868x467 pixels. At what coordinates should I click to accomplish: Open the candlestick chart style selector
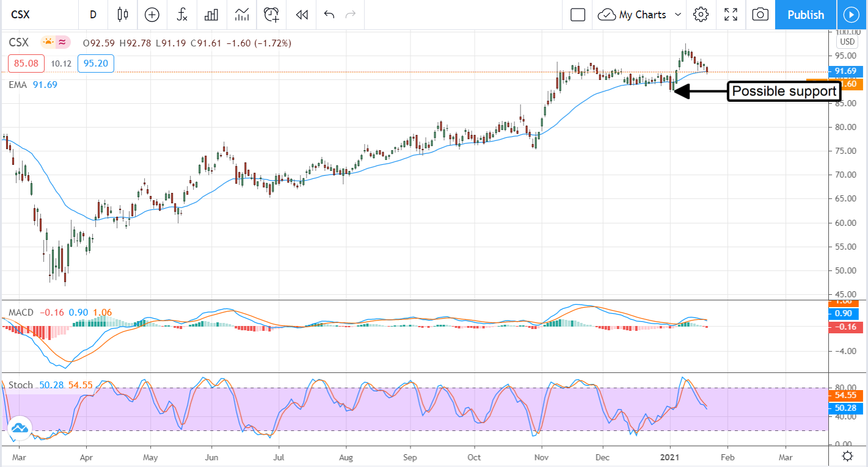123,15
